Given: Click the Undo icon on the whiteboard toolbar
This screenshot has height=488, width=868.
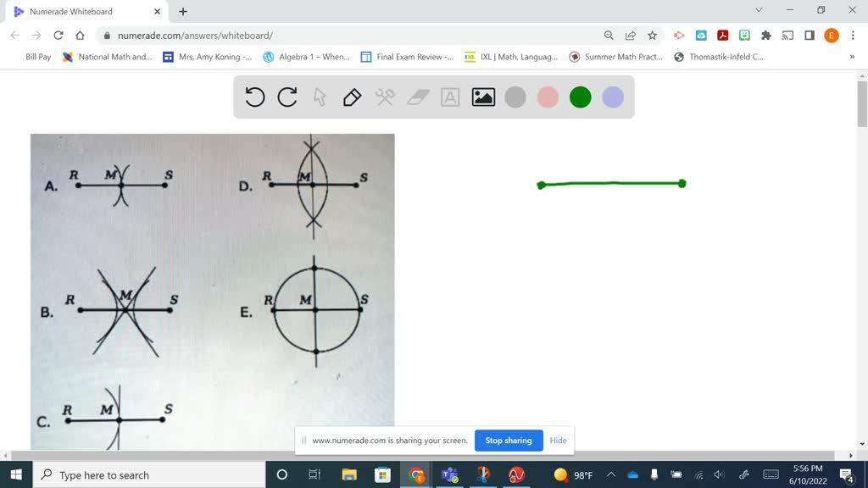Looking at the screenshot, I should [254, 97].
